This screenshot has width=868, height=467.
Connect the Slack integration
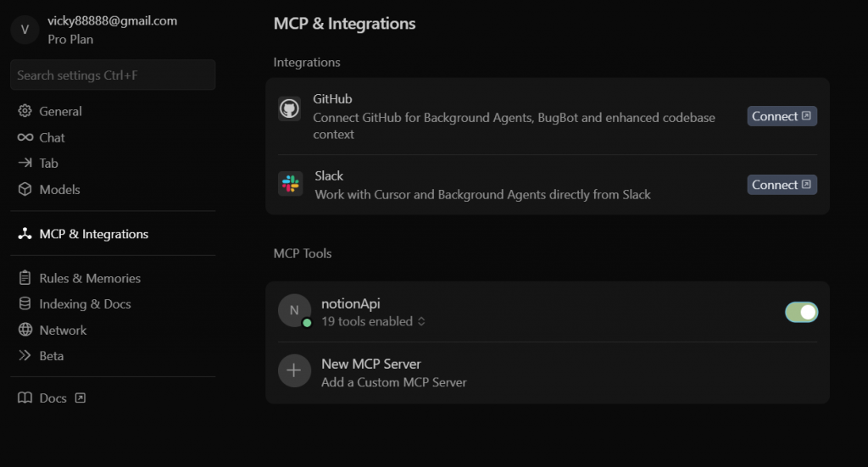pos(781,185)
